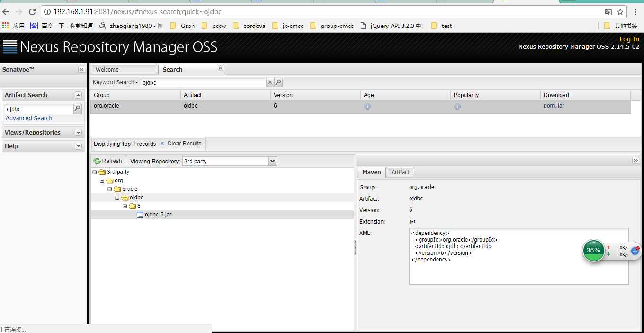Switch to the Maven tab
Screen dimensions: 644x333
click(372, 172)
